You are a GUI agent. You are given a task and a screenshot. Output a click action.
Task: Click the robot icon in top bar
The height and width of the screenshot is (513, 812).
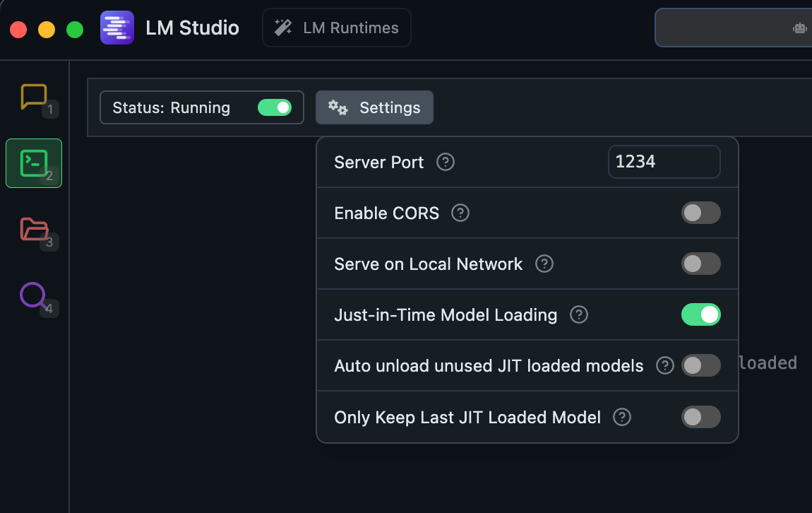(x=800, y=28)
